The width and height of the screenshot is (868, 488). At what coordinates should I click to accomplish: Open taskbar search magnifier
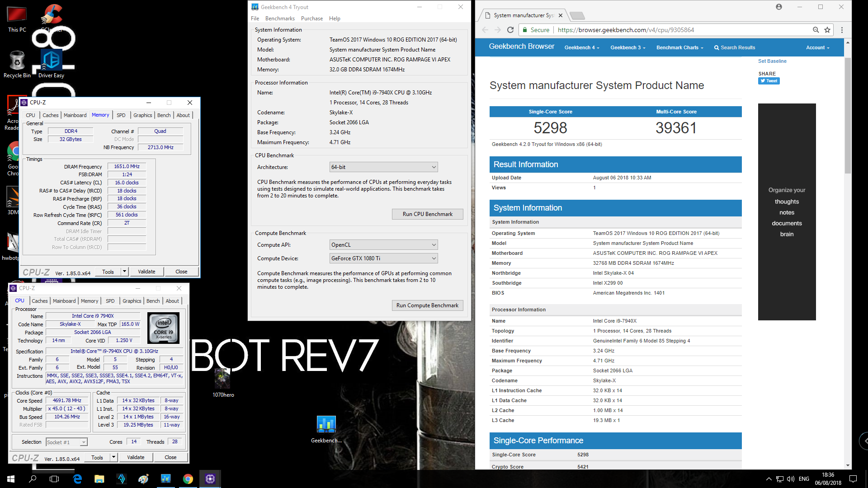click(33, 479)
